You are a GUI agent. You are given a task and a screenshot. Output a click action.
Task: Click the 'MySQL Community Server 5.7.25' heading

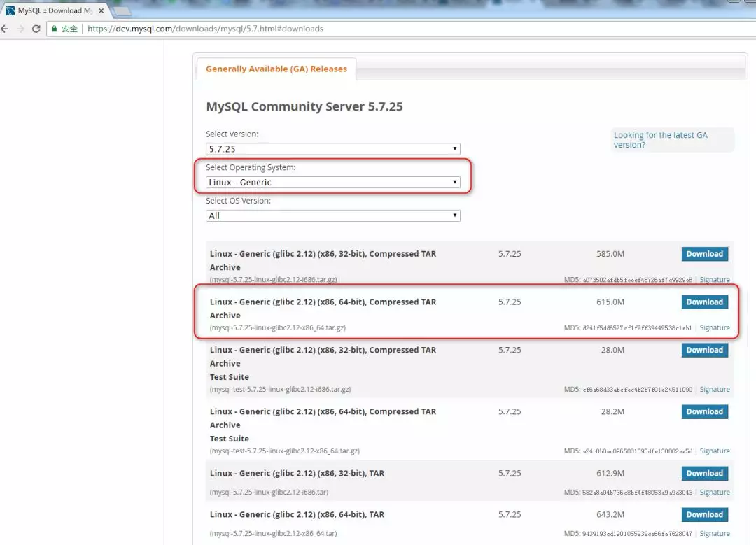click(x=304, y=106)
